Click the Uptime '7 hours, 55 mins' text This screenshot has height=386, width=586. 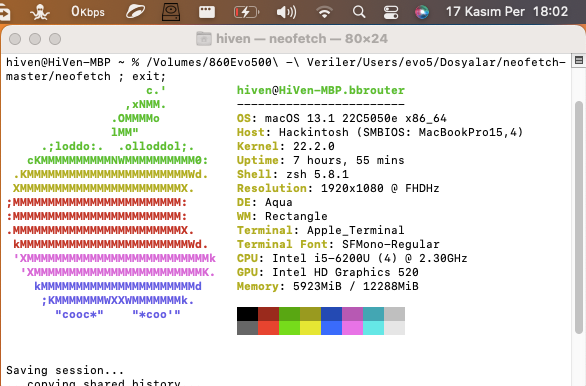coord(349,160)
